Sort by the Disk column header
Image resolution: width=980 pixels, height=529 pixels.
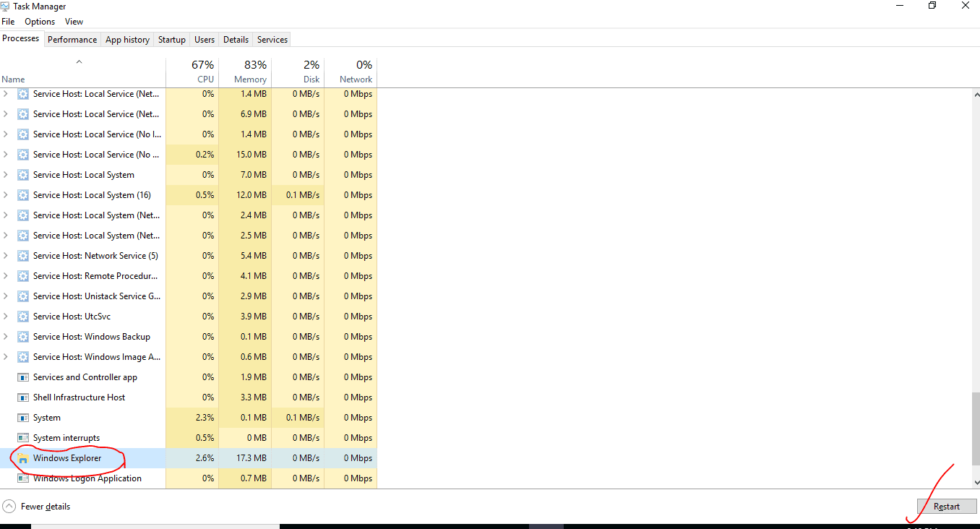coord(298,72)
